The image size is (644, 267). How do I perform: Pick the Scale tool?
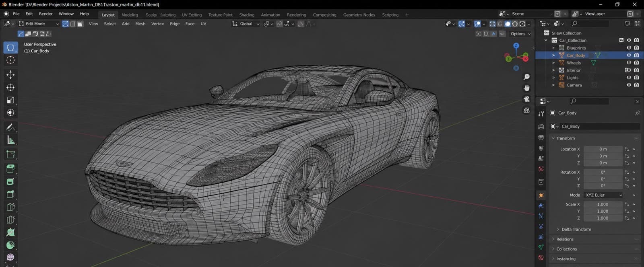pyautogui.click(x=10, y=100)
